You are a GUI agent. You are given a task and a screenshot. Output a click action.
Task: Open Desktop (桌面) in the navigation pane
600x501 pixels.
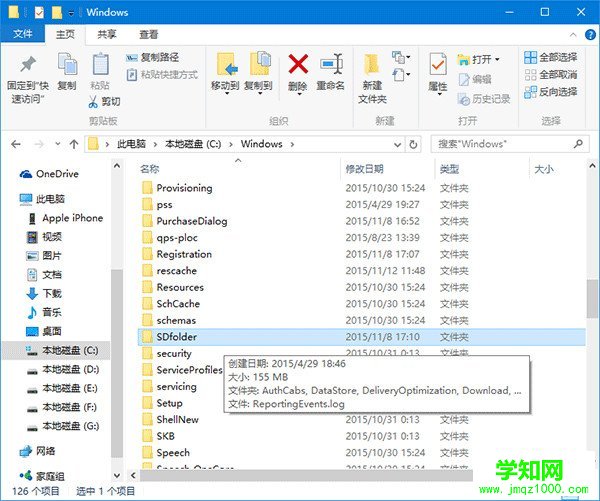[x=44, y=331]
